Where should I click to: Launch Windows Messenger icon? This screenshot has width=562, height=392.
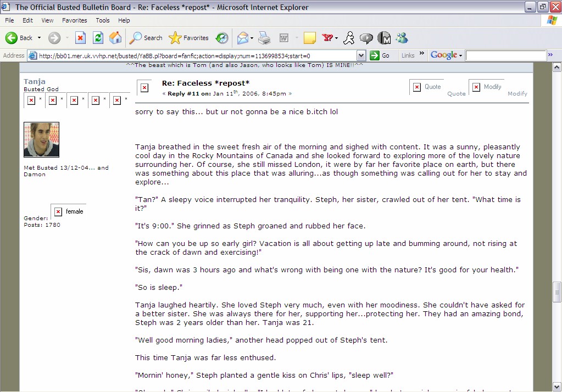[402, 38]
